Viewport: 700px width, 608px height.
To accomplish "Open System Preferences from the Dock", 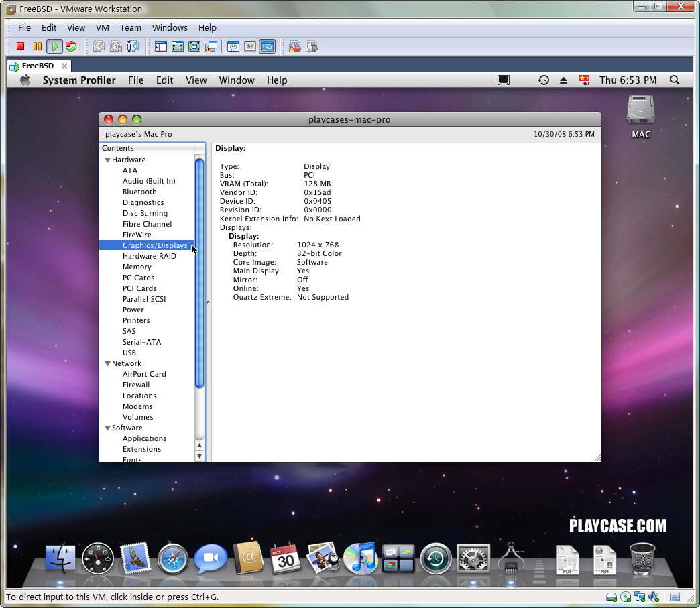I will click(x=473, y=558).
